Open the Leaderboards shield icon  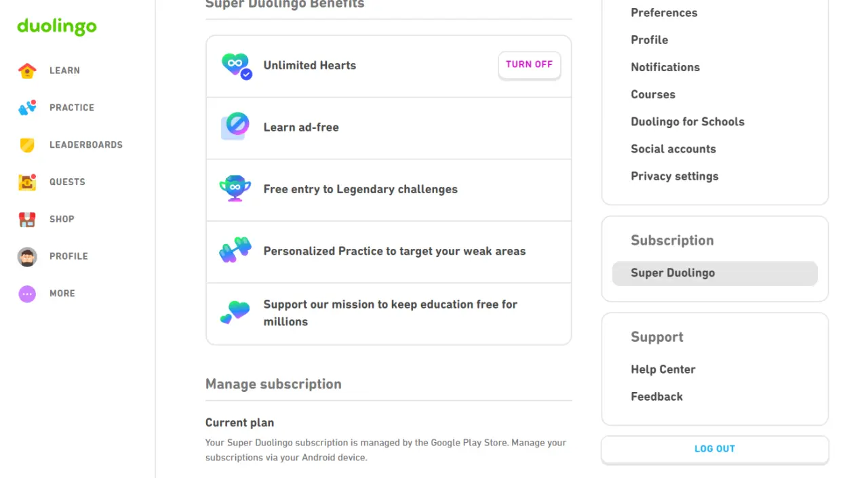tap(27, 145)
